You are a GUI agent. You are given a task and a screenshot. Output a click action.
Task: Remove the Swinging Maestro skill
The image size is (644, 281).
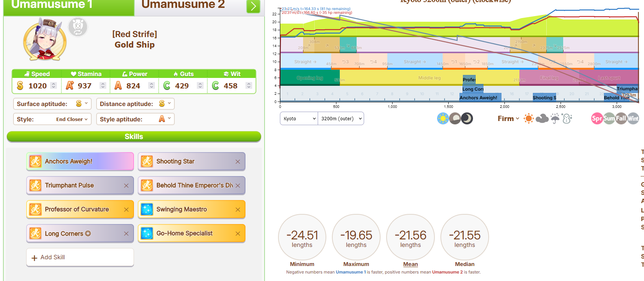coord(238,209)
